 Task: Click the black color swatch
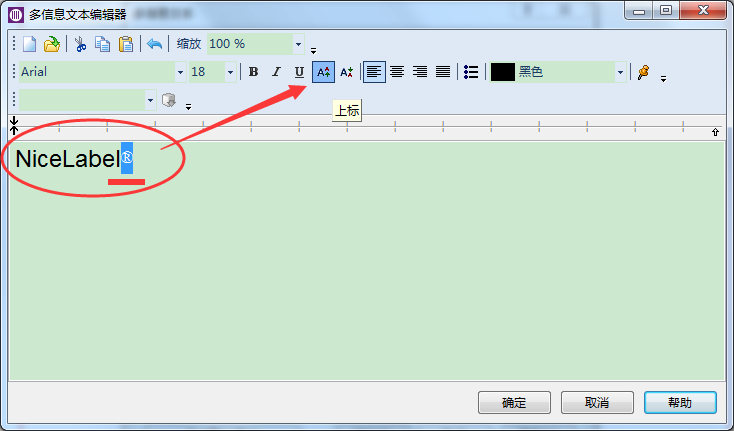coord(503,72)
